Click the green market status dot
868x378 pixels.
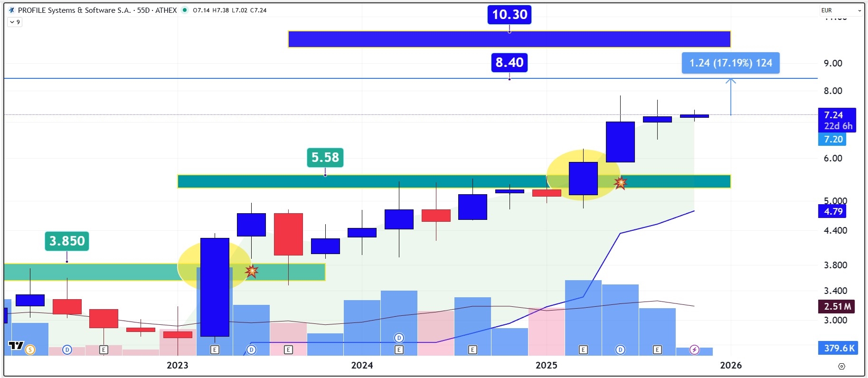[185, 10]
